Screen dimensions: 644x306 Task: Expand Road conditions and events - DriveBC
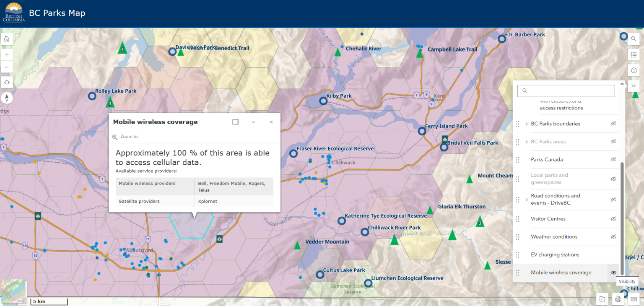point(526,200)
